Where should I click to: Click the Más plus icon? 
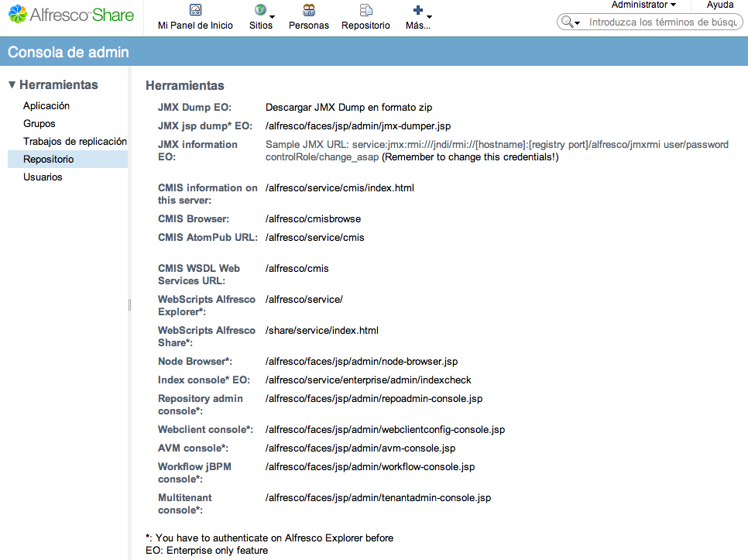418,10
